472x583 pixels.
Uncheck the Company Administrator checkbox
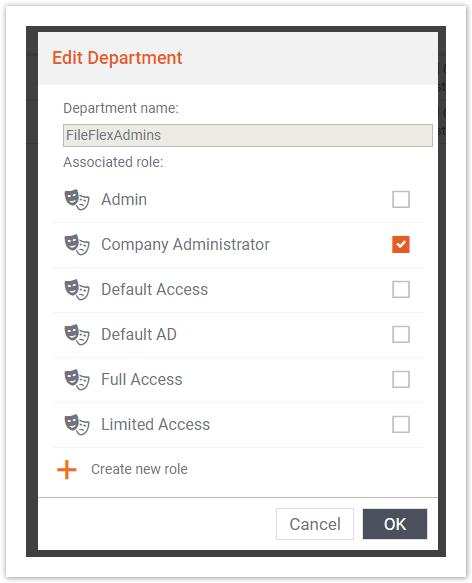click(401, 244)
